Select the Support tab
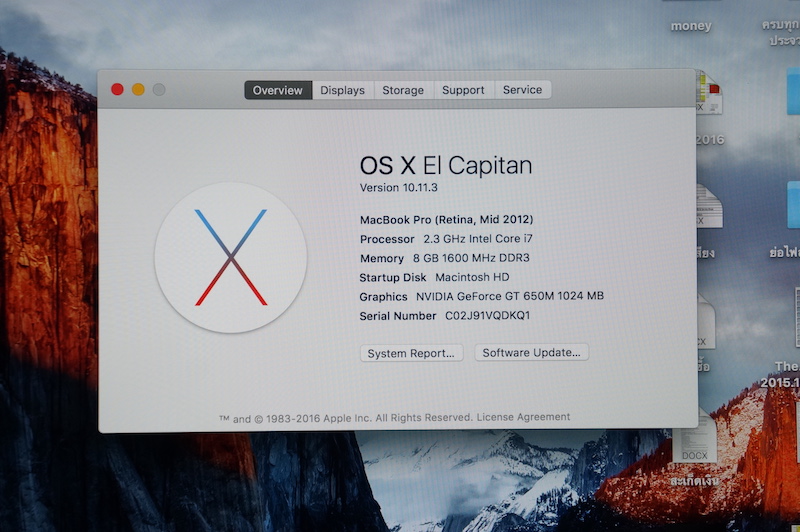This screenshot has height=532, width=800. 463,90
